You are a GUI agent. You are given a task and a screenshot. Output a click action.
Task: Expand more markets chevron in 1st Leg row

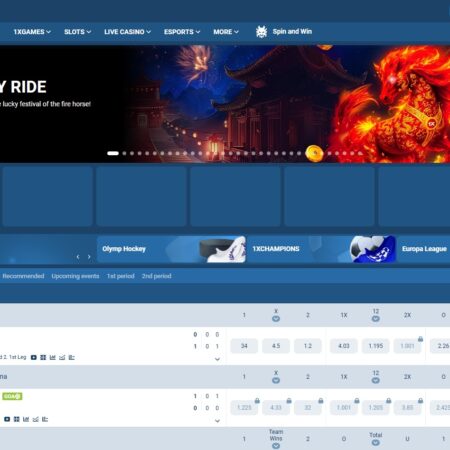(x=217, y=359)
